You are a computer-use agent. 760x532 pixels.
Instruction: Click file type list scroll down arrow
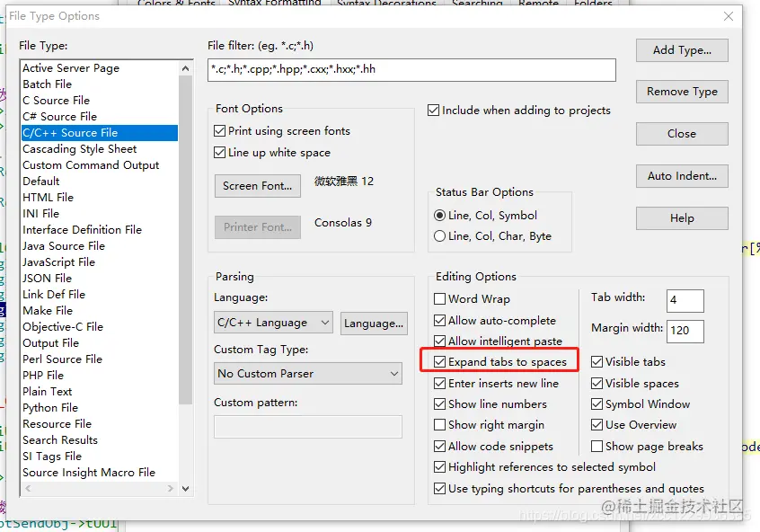pos(185,489)
